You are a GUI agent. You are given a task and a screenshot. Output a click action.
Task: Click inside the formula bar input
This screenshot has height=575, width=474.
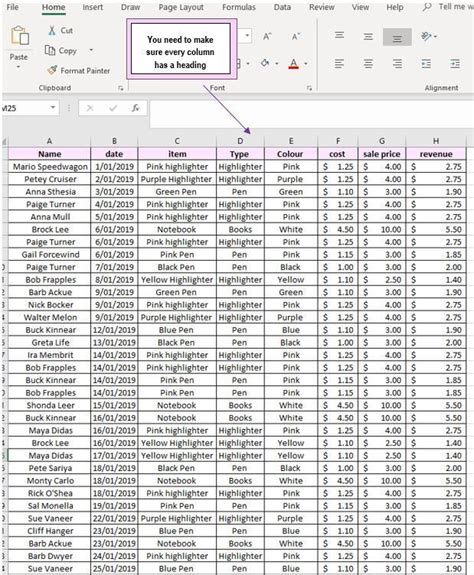point(312,114)
